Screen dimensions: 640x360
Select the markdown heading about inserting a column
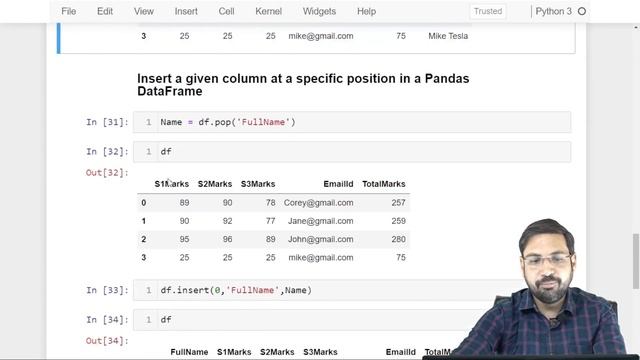click(x=303, y=84)
